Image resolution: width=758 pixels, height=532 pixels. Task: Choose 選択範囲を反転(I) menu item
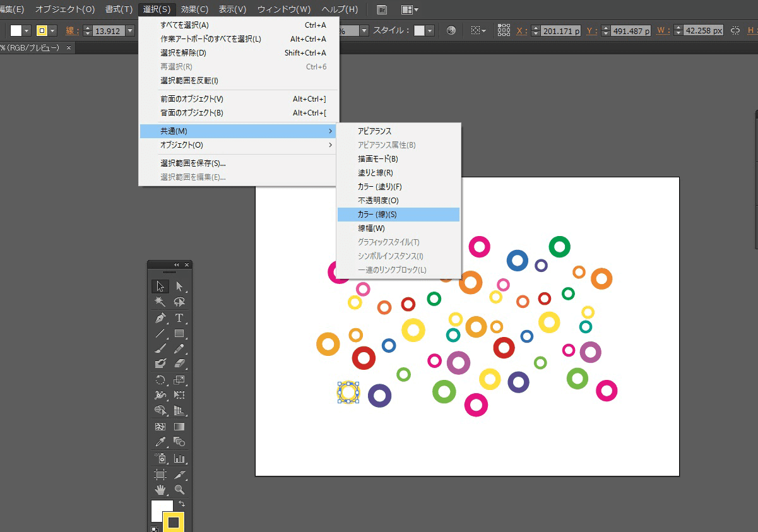click(x=239, y=81)
